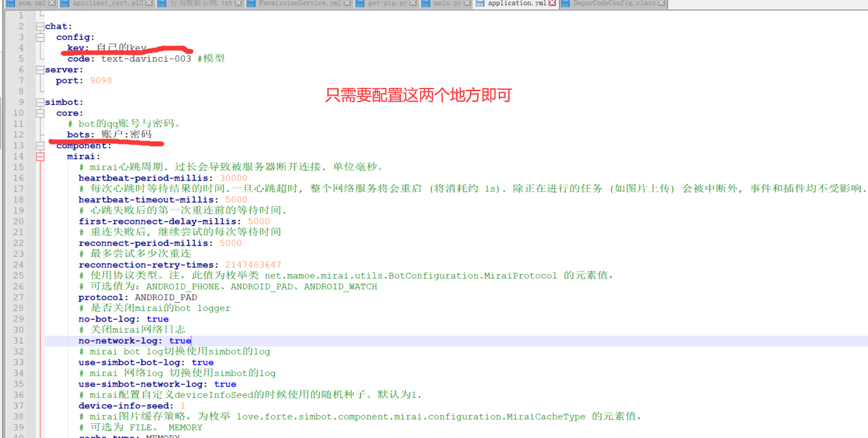Collapse the config section fold marker
The image size is (868, 438).
[40, 37]
